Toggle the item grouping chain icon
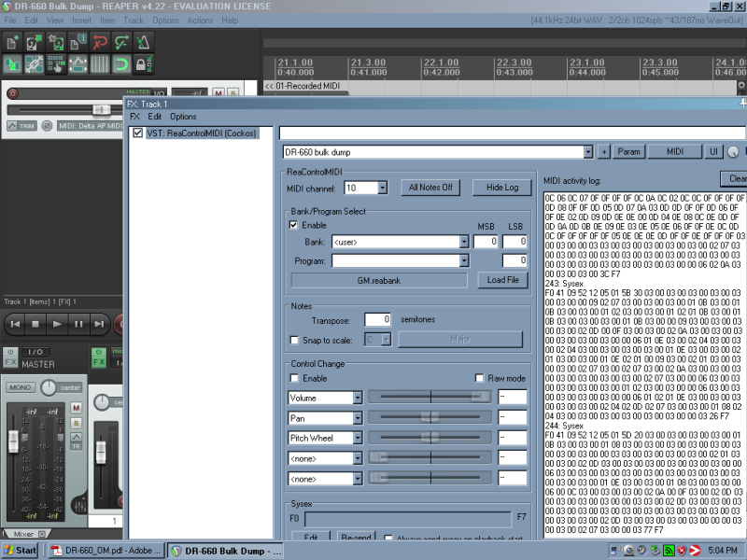 point(35,63)
